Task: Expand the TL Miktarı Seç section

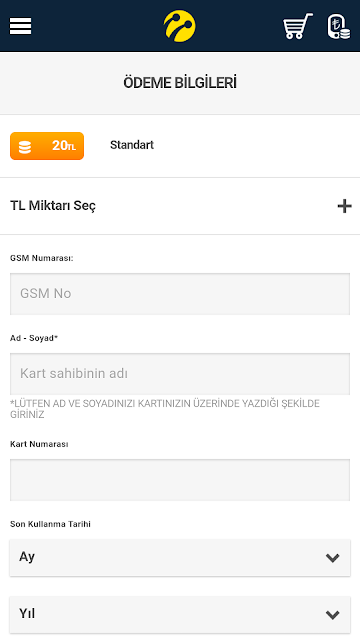Action: coord(180,206)
